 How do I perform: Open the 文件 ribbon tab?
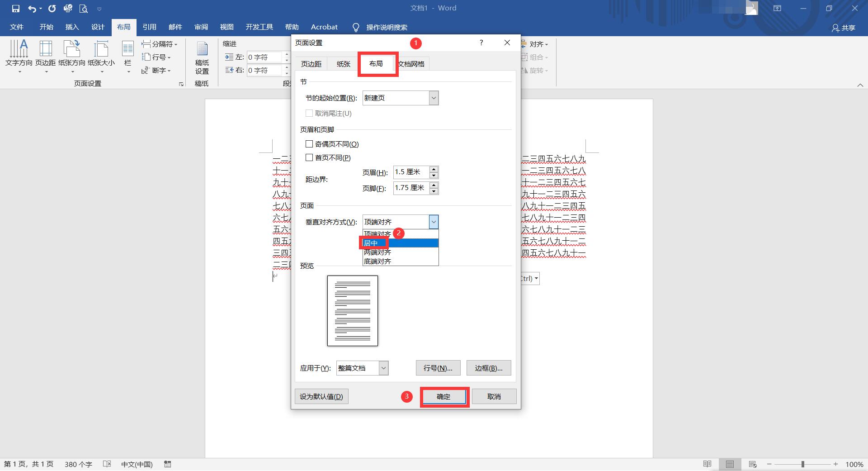[x=17, y=27]
